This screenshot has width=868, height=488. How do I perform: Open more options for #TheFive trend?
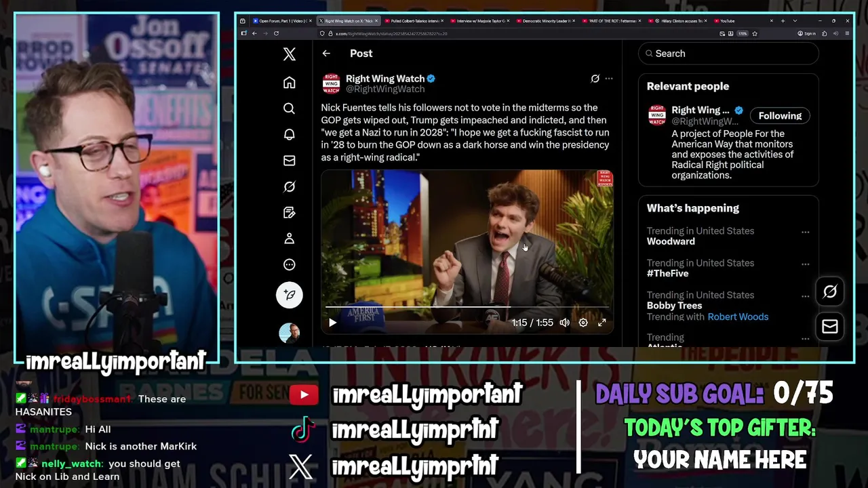(805, 264)
